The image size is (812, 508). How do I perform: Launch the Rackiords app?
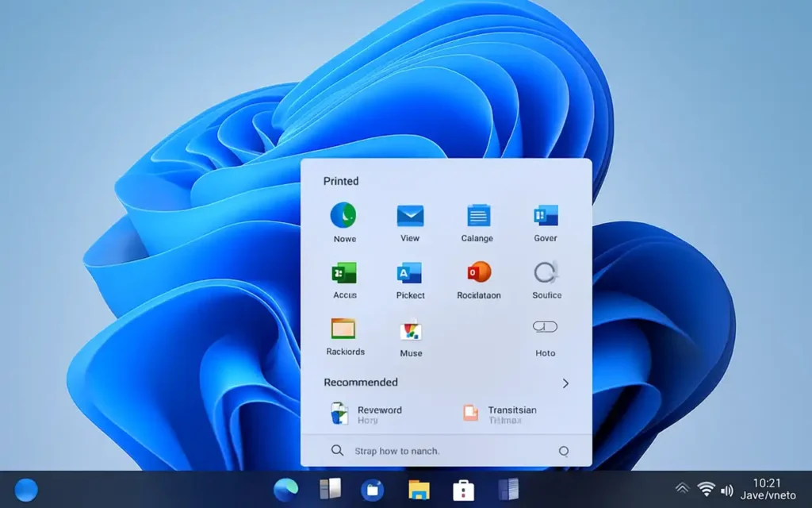click(343, 332)
